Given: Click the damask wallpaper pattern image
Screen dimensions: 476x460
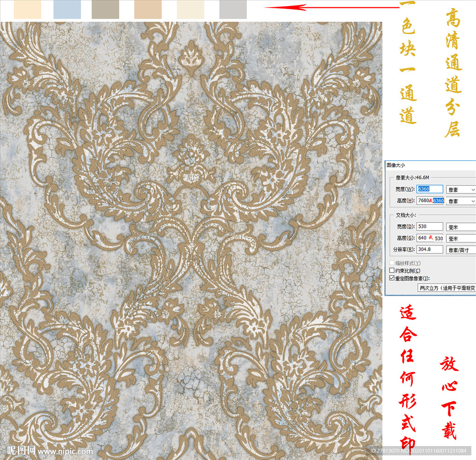Looking at the screenshot, I should click(191, 240).
